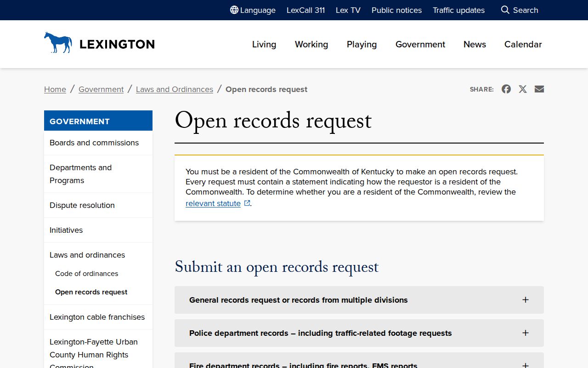Open the News menu item

click(x=475, y=45)
